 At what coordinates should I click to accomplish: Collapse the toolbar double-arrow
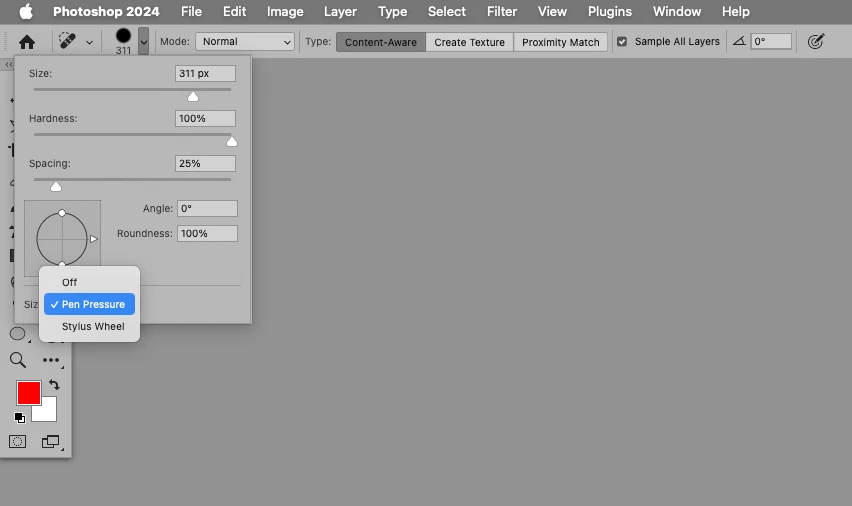(8, 65)
